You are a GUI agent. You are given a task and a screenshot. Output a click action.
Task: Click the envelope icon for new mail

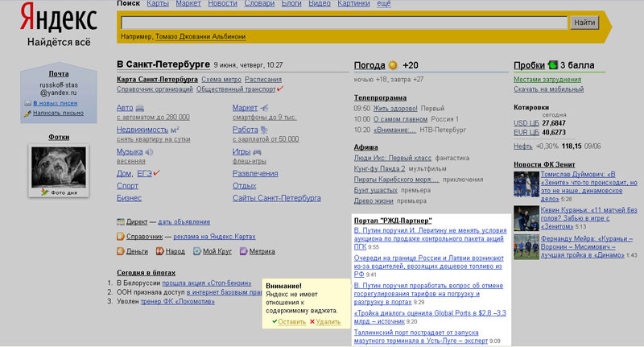[37, 102]
